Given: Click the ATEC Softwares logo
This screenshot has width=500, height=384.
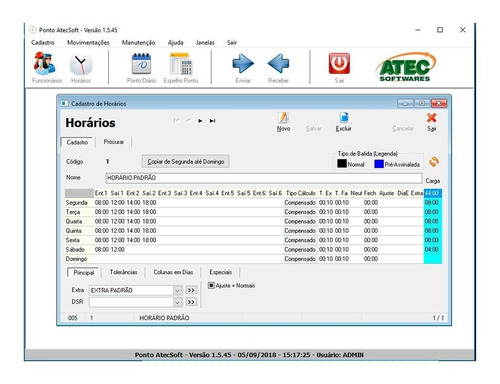Looking at the screenshot, I should (x=406, y=67).
